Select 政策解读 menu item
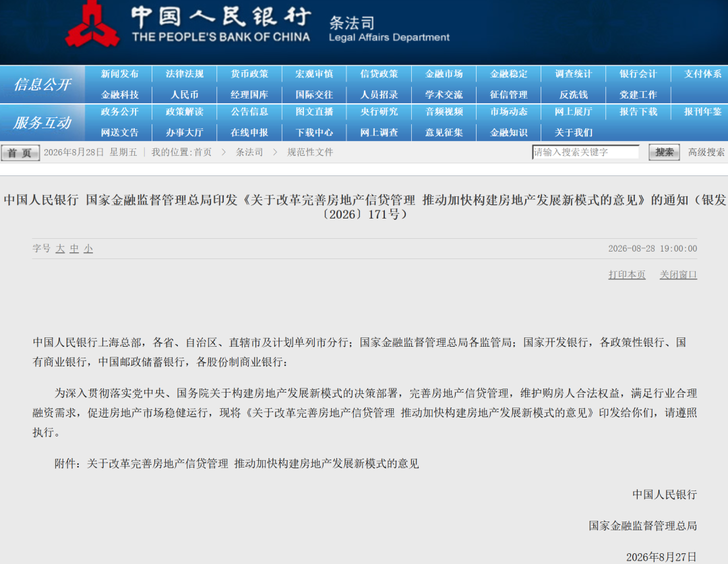The height and width of the screenshot is (564, 728). (x=185, y=112)
